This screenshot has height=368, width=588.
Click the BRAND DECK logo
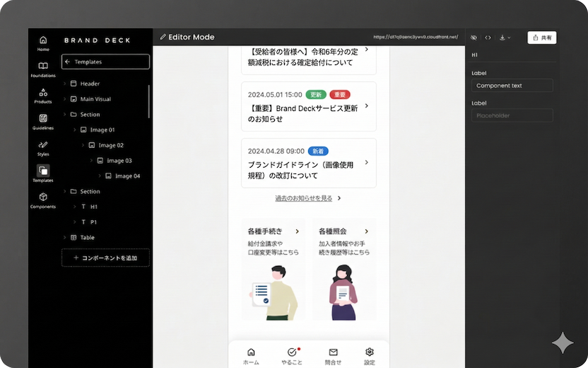click(x=97, y=40)
